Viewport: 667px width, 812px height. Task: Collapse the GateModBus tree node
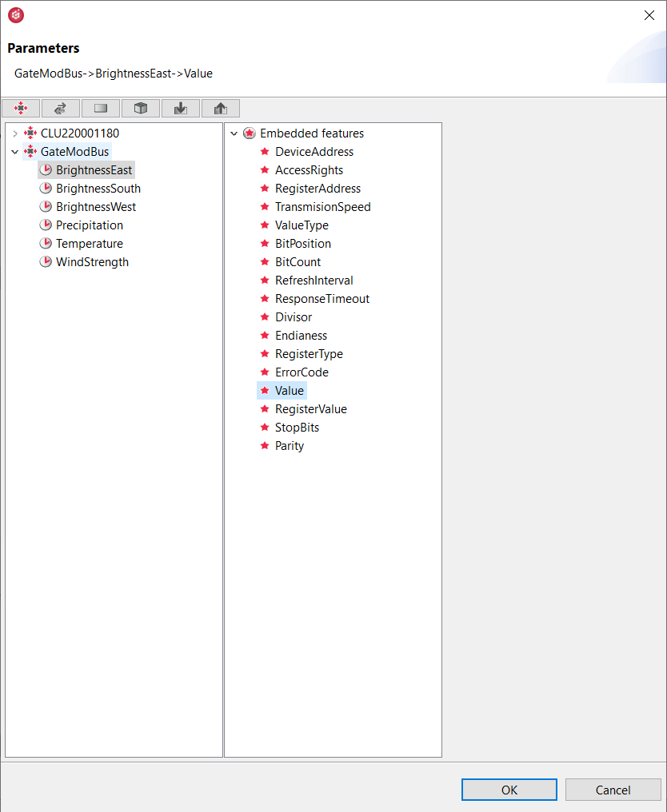click(15, 152)
